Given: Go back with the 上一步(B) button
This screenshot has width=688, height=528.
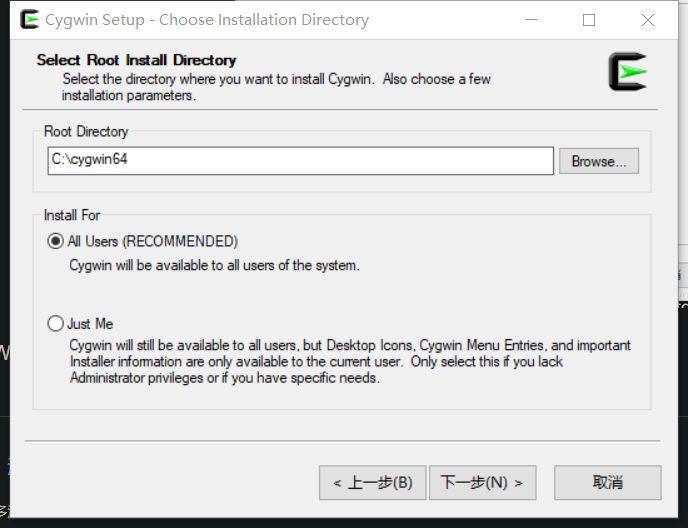Looking at the screenshot, I should 373,483.
